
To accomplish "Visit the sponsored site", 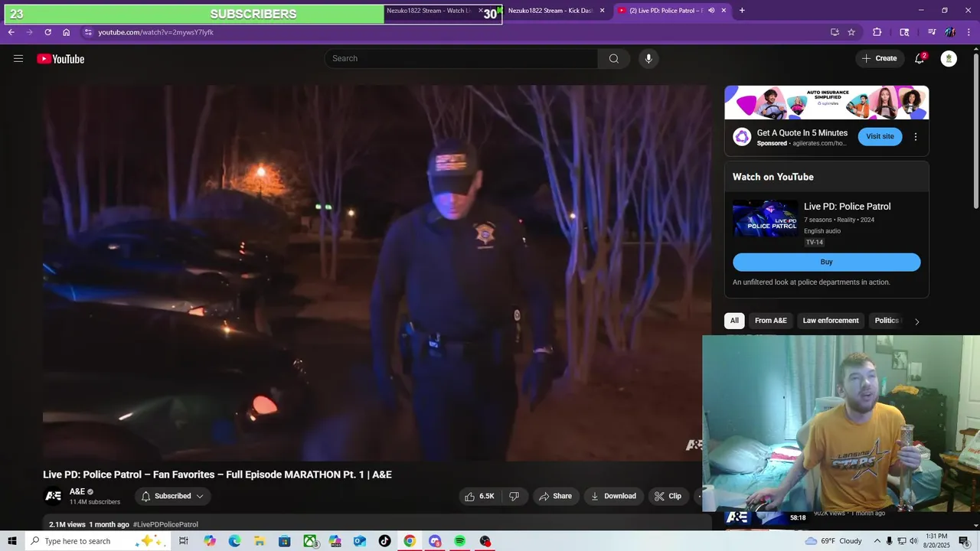I will coord(880,136).
